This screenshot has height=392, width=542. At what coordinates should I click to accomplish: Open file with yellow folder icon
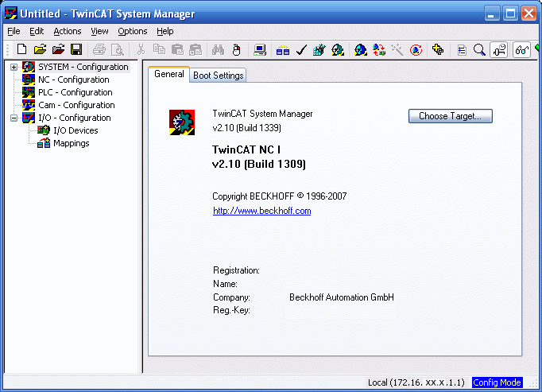tap(40, 50)
